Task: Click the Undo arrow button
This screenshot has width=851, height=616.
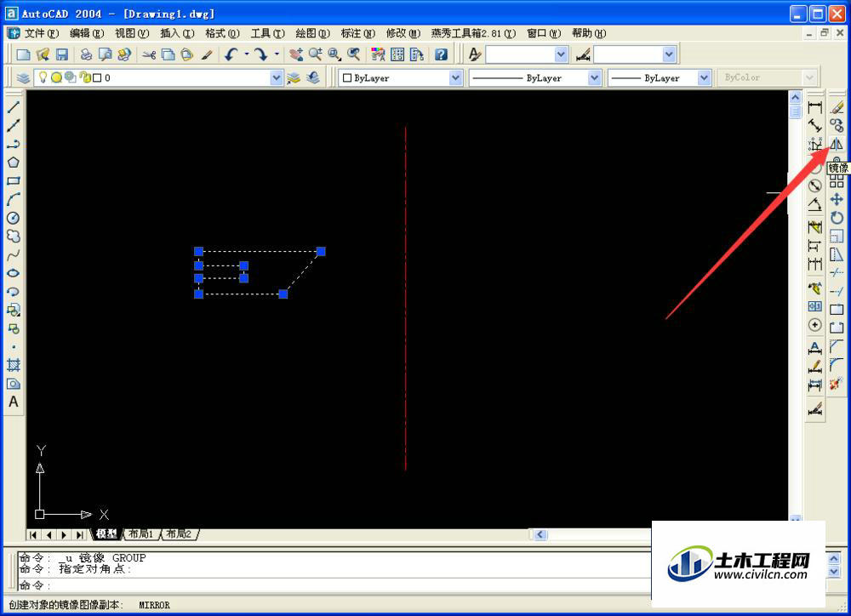Action: tap(231, 54)
